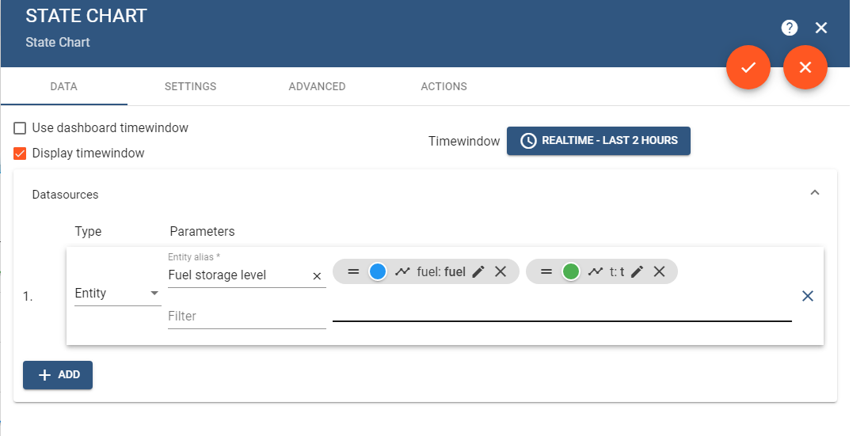The height and width of the screenshot is (436, 868).
Task: Apply changes with orange checkmark button
Action: (748, 67)
